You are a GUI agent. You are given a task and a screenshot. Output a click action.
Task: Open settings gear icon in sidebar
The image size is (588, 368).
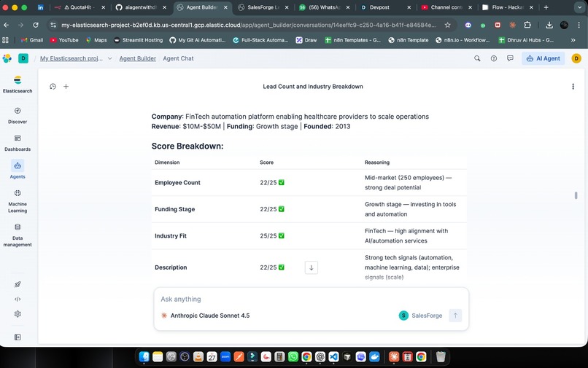click(18, 314)
